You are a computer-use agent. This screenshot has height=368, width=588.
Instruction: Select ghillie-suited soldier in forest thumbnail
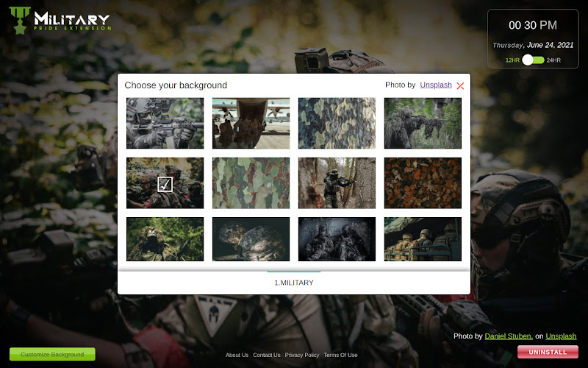tap(165, 238)
